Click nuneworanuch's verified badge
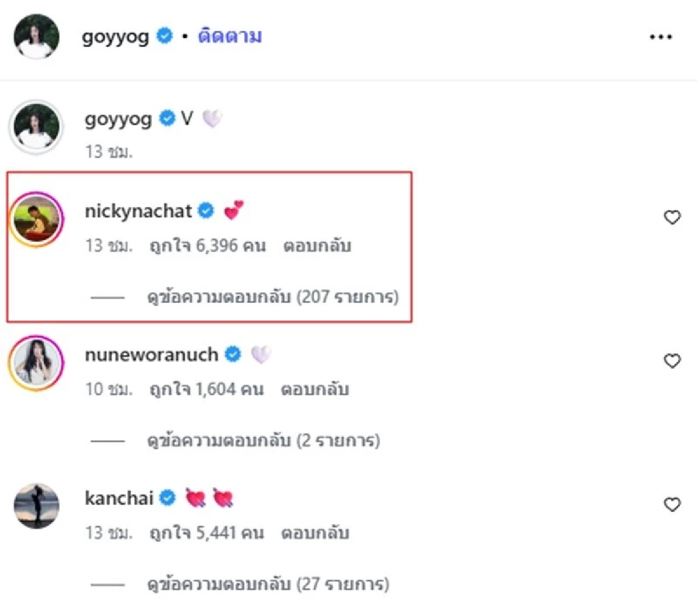 point(234,354)
